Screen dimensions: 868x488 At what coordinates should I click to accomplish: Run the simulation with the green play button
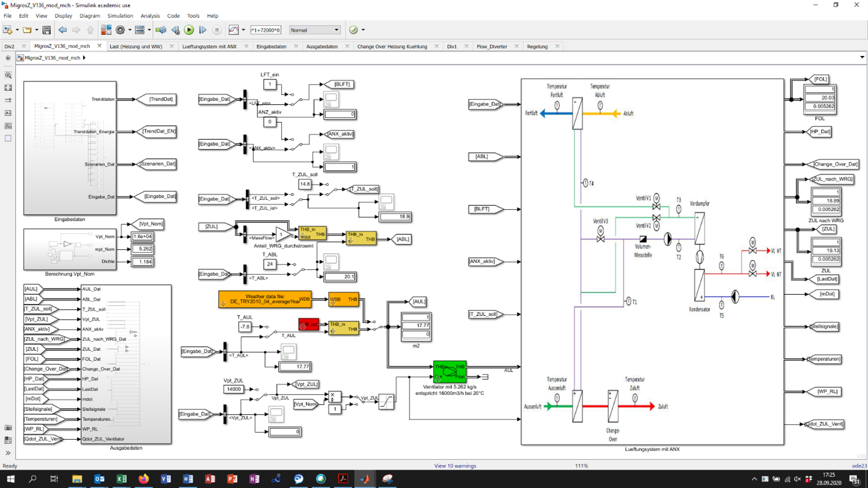tap(189, 30)
